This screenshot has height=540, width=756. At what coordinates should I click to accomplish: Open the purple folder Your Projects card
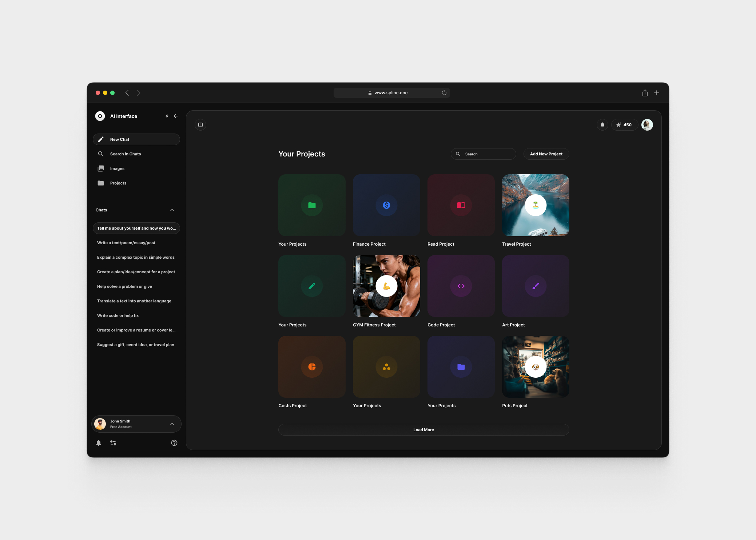coord(461,367)
